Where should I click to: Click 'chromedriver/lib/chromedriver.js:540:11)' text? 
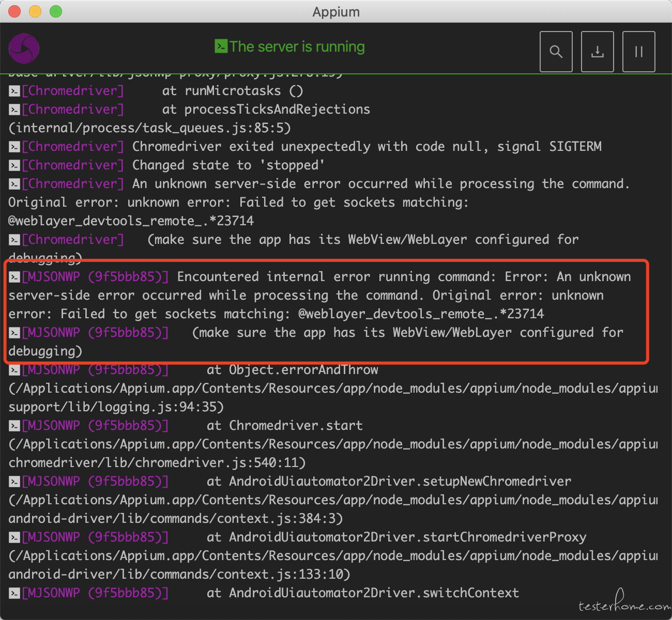click(x=157, y=463)
